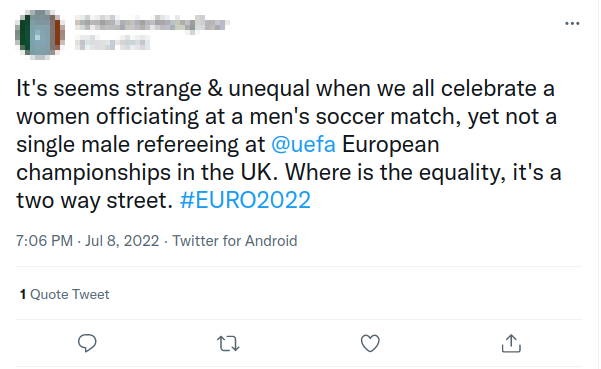
Task: Open the three-dot more options menu
Action: click(572, 23)
